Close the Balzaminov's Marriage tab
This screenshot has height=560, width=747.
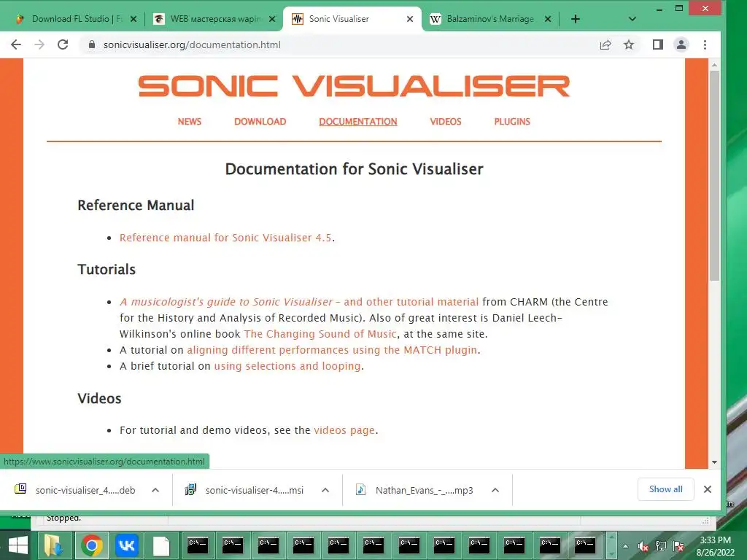[548, 19]
